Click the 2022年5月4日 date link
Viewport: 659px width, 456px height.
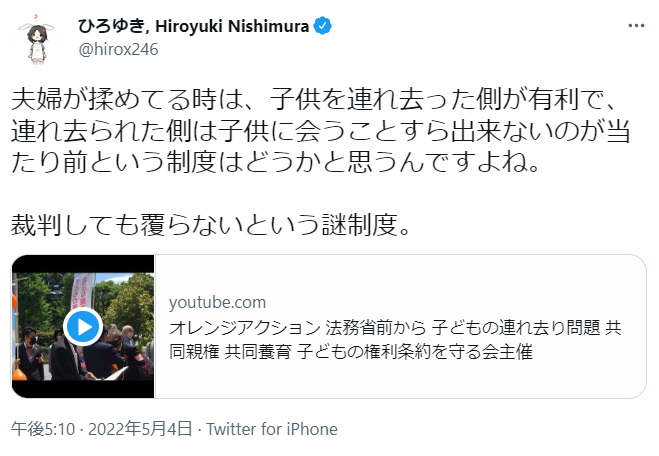140,430
